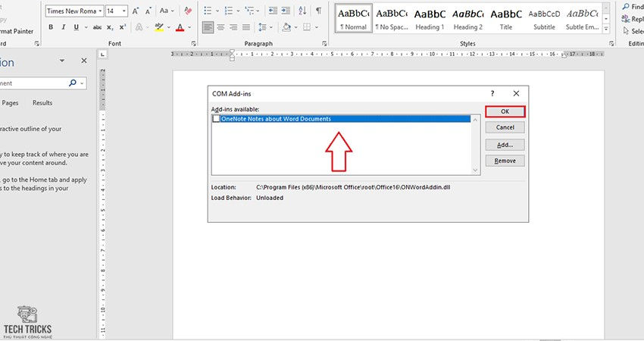Viewport: 644px width, 341px height.
Task: Apply the Heading 1 style
Action: 430,18
